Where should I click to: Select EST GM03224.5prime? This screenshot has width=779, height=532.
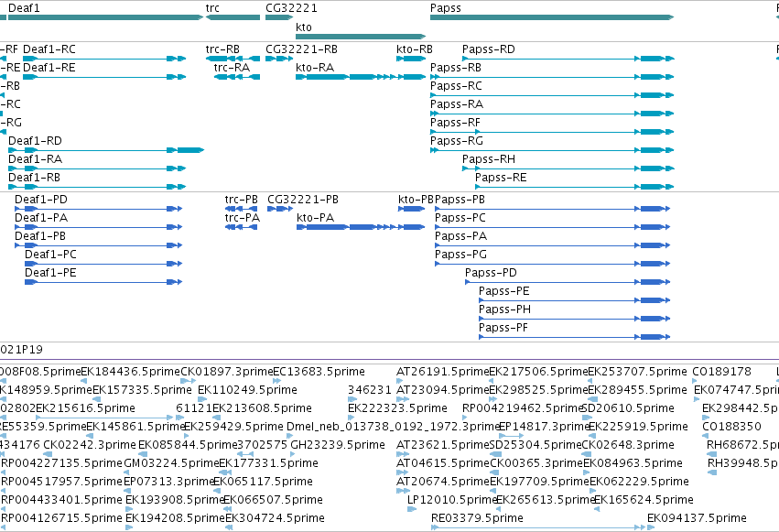click(171, 464)
